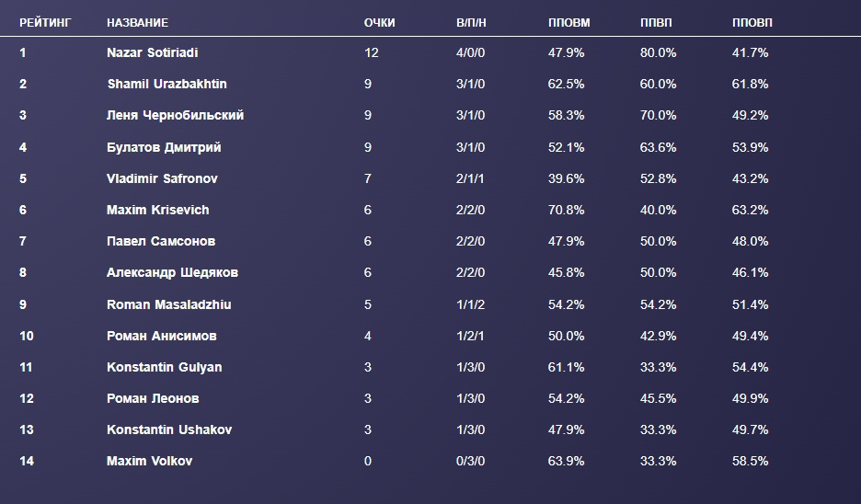Click the ОЧКИ column header
Viewport: 861px width, 504px height.
[379, 21]
